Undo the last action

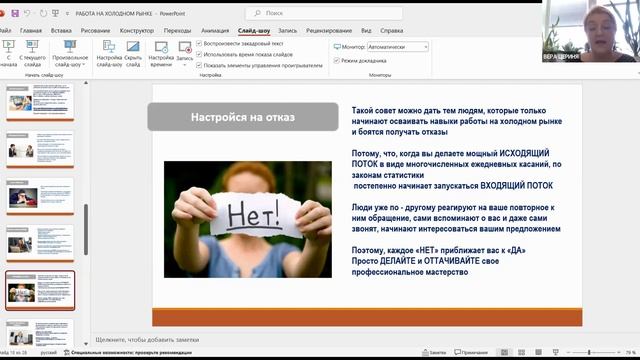27,13
